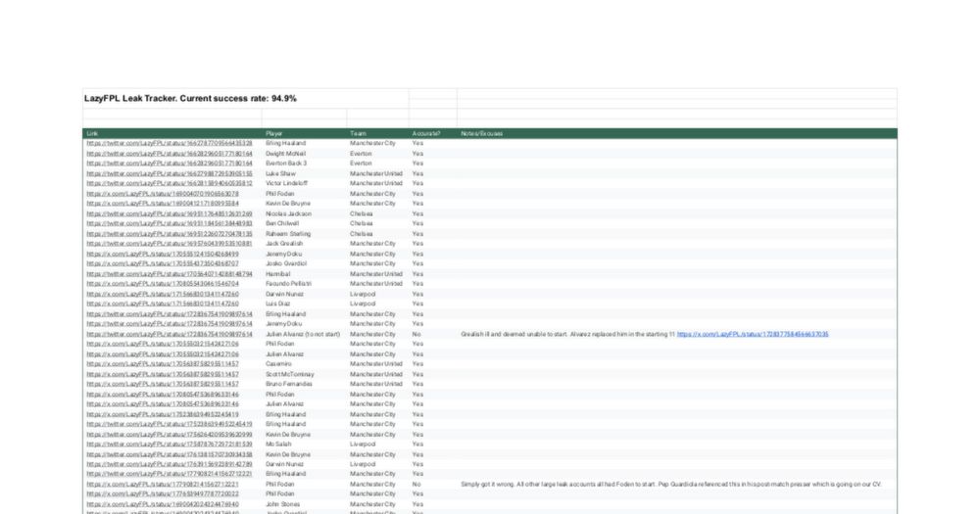Open the tweet link for Raheem Sterling
This screenshot has width=980, height=514.
tap(170, 234)
